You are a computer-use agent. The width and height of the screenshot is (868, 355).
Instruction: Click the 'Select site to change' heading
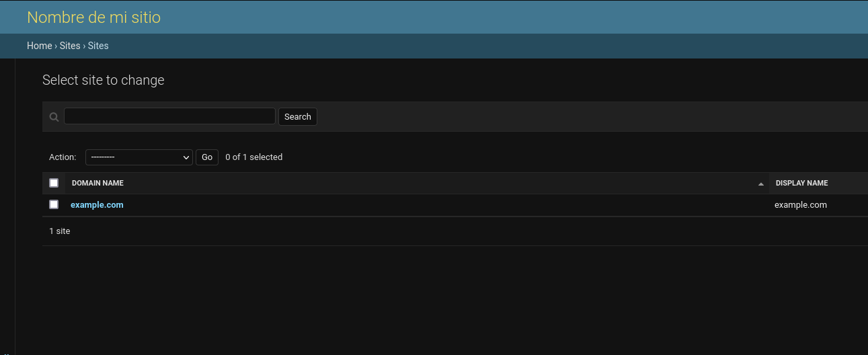click(x=103, y=80)
